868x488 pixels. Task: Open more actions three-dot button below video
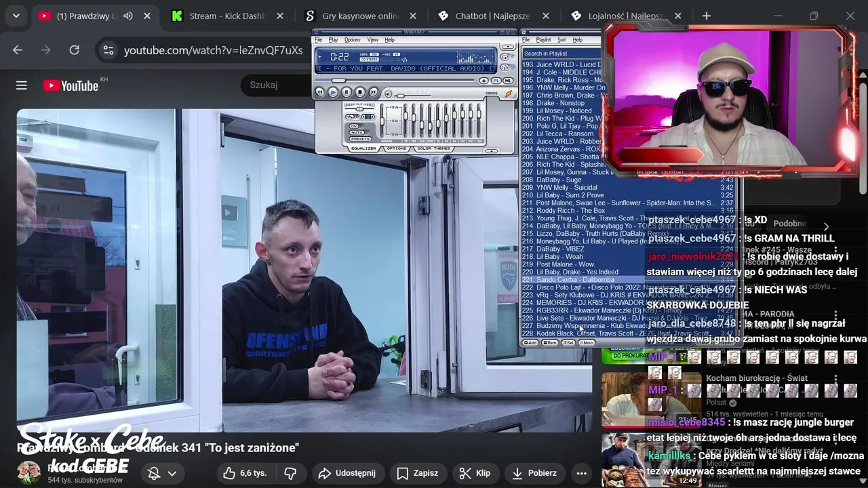click(x=581, y=473)
